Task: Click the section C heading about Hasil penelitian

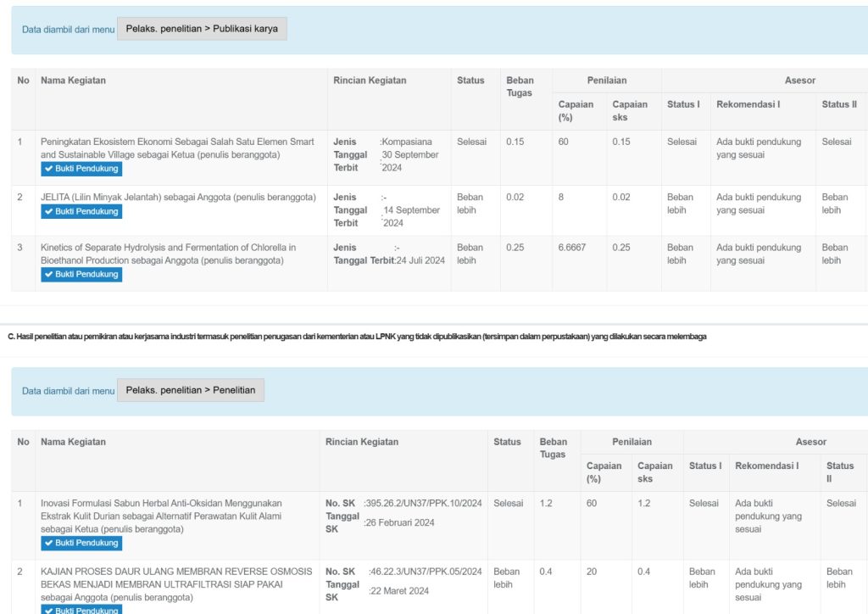Action: click(356, 337)
